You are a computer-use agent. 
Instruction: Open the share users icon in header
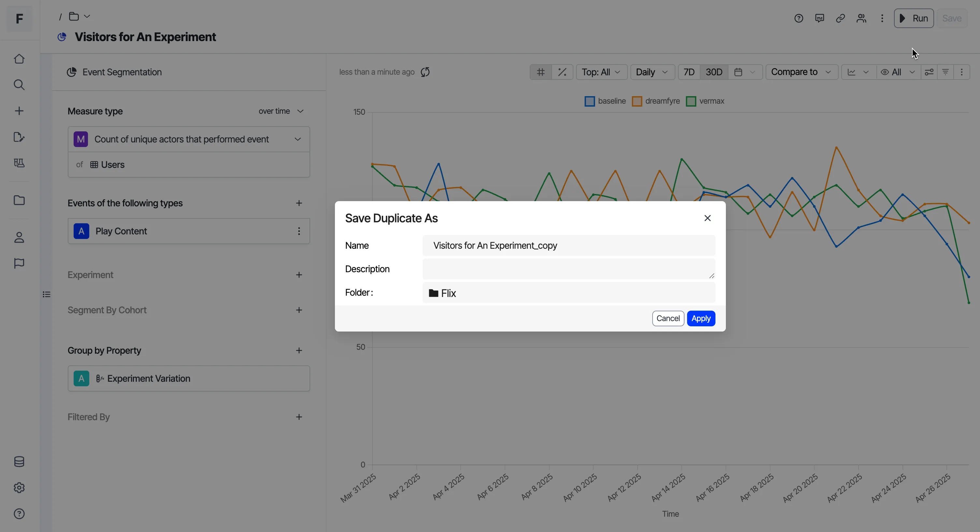pos(861,18)
